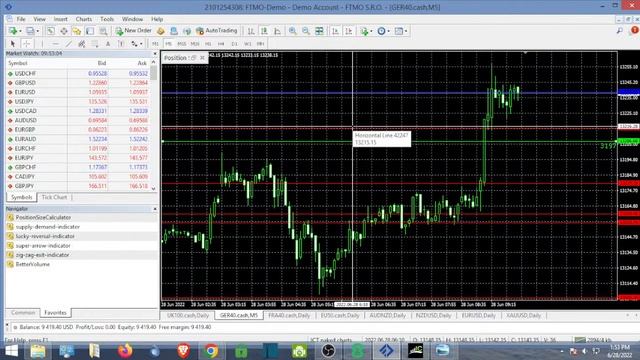The height and width of the screenshot is (360, 640).
Task: Select the vertical line tool
Action: [x=42, y=44]
